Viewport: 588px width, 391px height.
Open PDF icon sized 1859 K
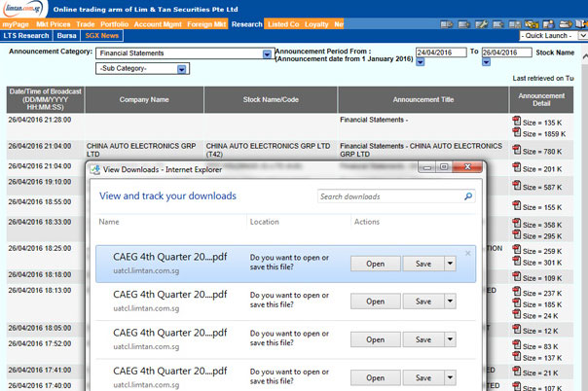click(517, 132)
